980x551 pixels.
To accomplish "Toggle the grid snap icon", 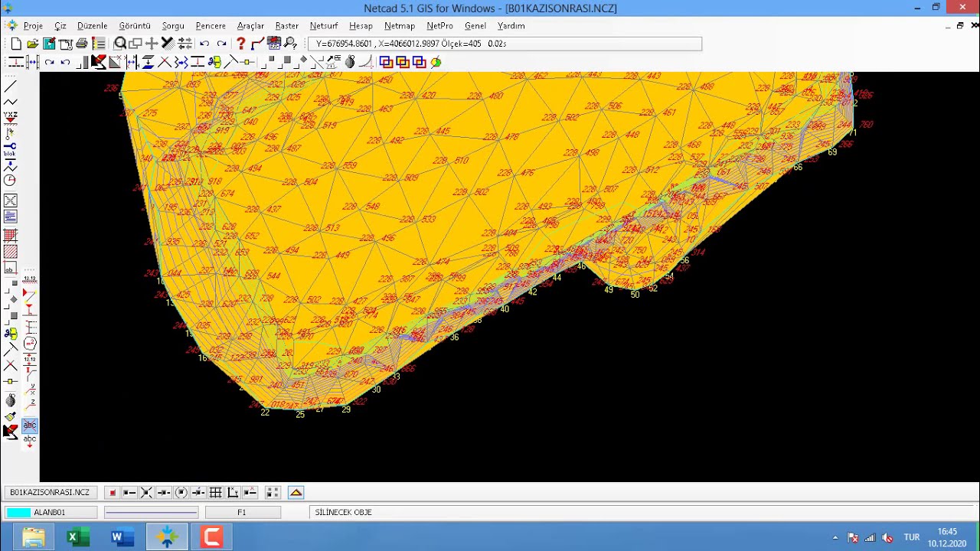I will pos(216,492).
